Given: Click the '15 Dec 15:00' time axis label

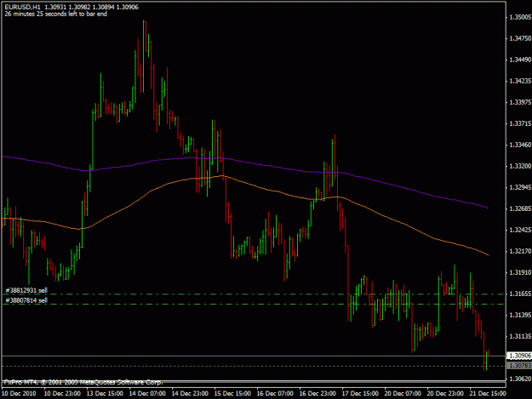Looking at the screenshot, I should pos(232,394).
